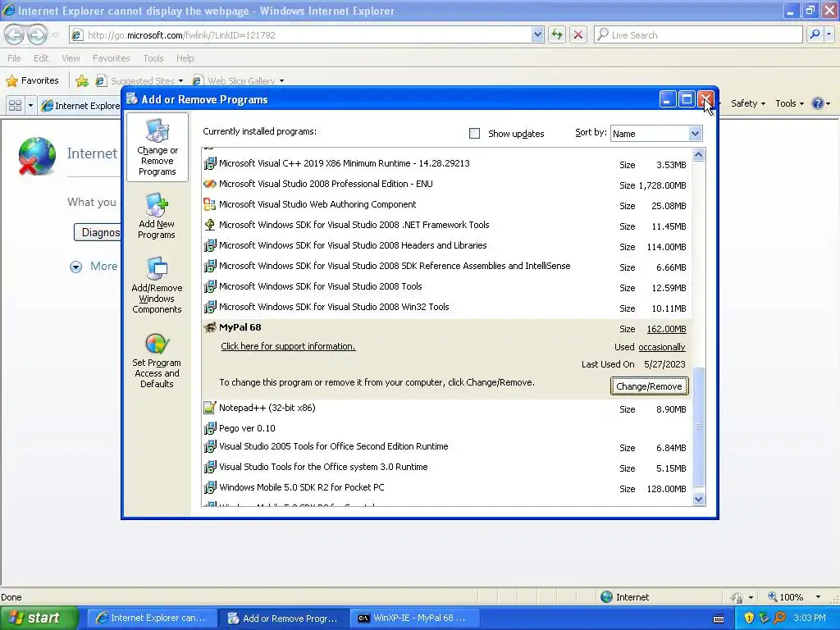
Task: Click the Windows SDK .NET Framework Tools icon
Action: (x=210, y=225)
